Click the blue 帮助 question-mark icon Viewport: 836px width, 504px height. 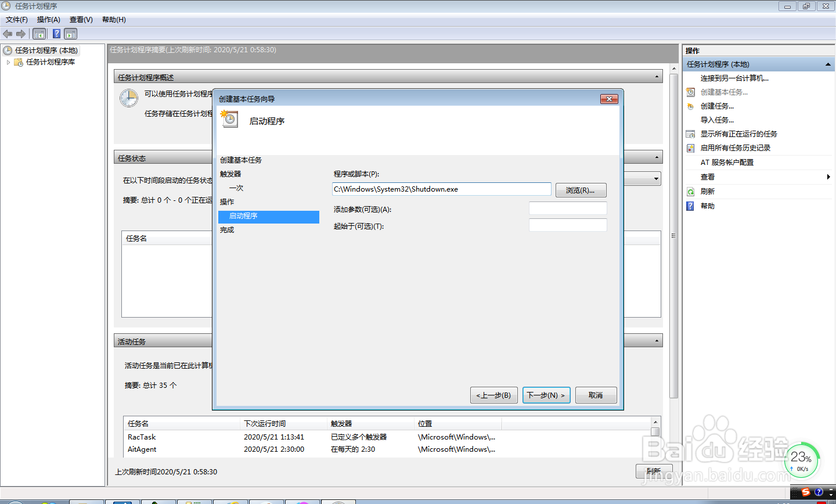(690, 206)
